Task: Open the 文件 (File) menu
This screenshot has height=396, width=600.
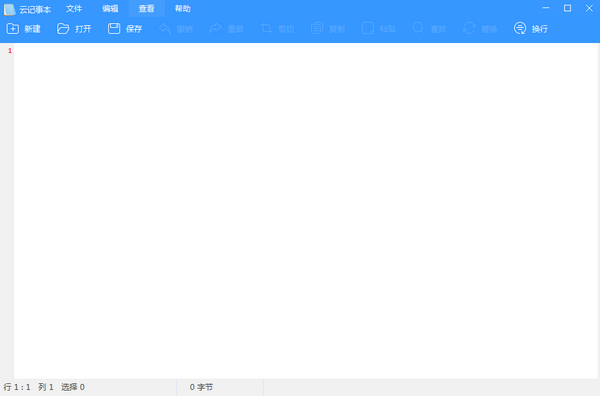Action: point(74,8)
